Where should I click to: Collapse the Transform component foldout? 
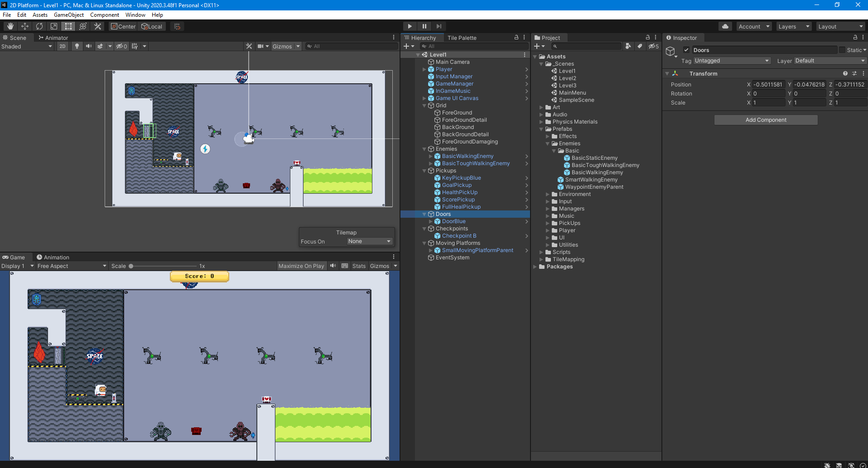pyautogui.click(x=667, y=73)
